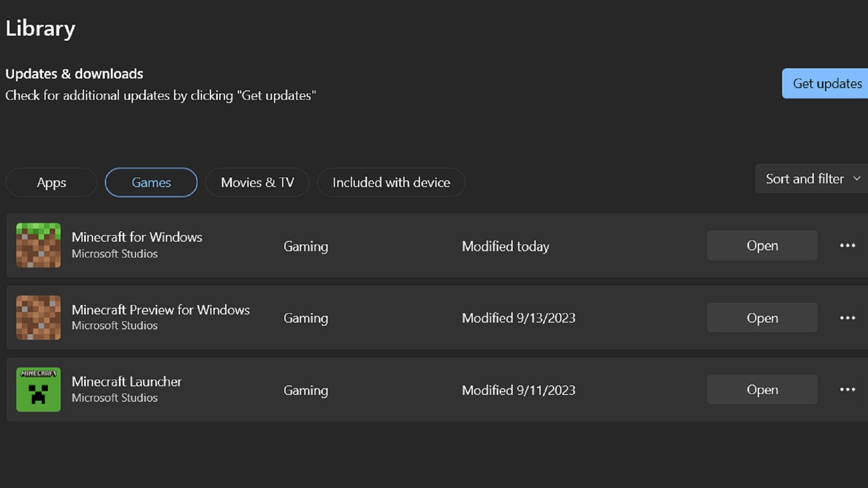
Task: Open Minecraft Launcher with Open button
Action: 762,390
